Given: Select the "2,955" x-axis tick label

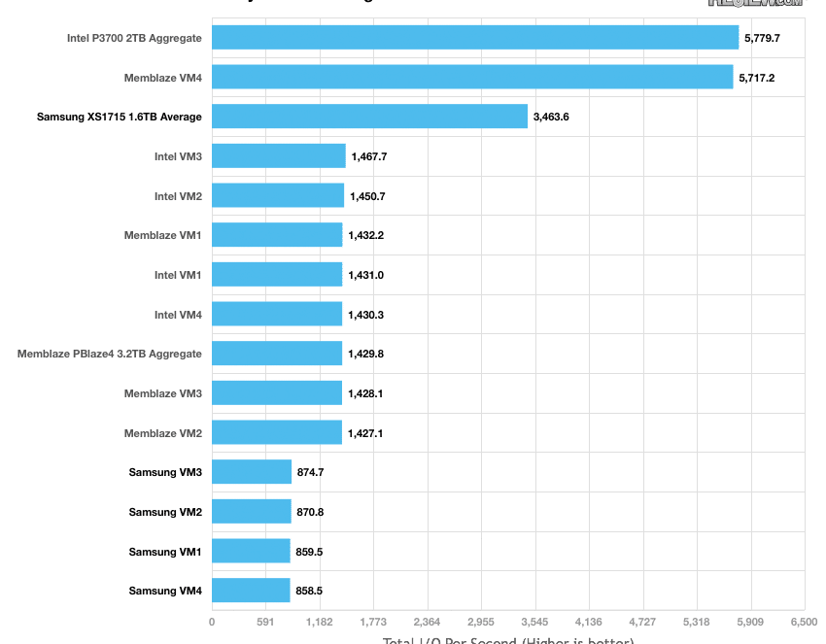Looking at the screenshot, I should pos(481,622).
